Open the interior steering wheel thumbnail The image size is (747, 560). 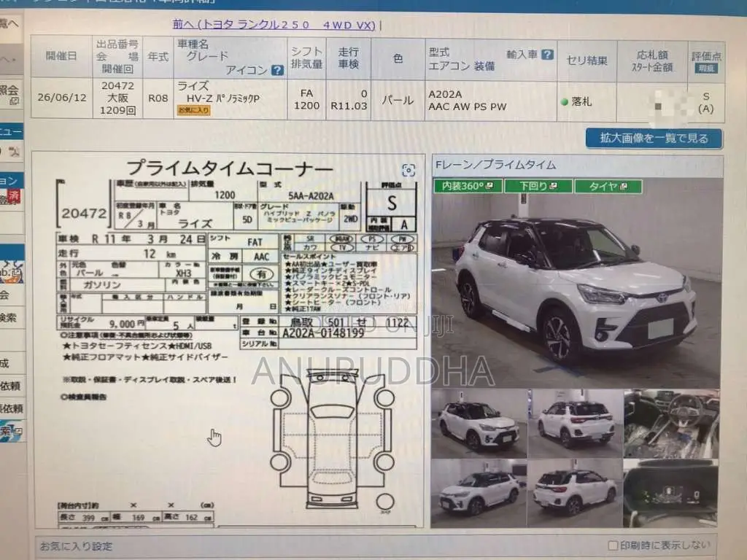click(671, 424)
